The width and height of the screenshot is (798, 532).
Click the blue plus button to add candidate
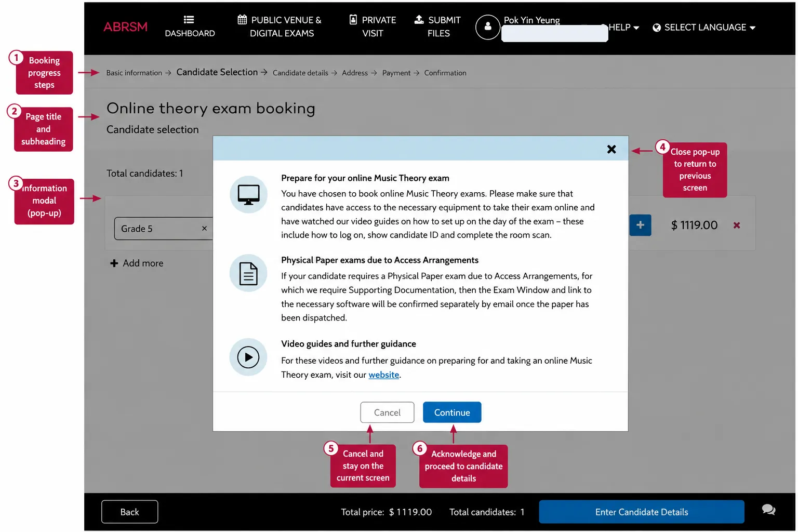[x=640, y=225]
